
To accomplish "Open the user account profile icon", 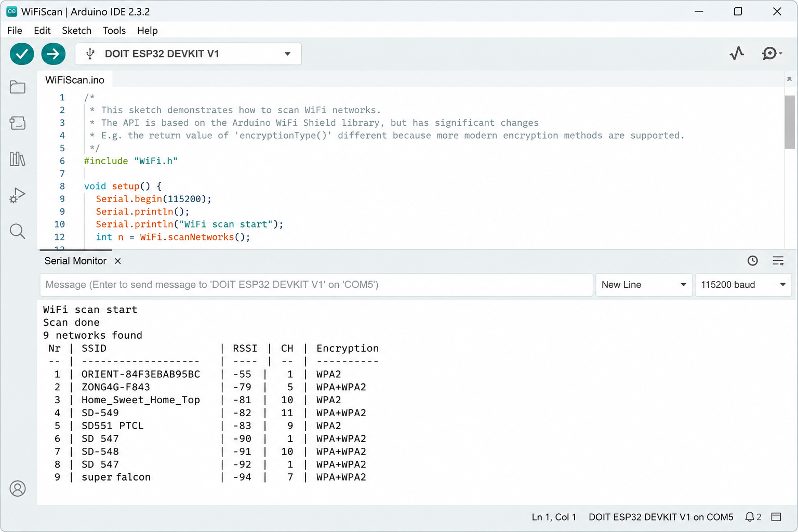I will point(18,488).
